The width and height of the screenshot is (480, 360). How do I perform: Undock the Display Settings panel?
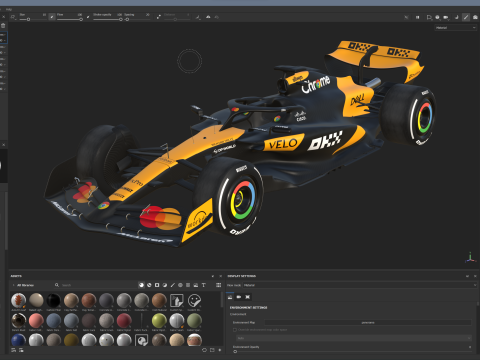[x=467, y=276]
